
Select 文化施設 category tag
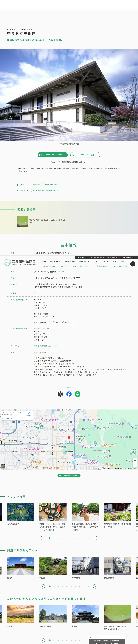point(45,191)
